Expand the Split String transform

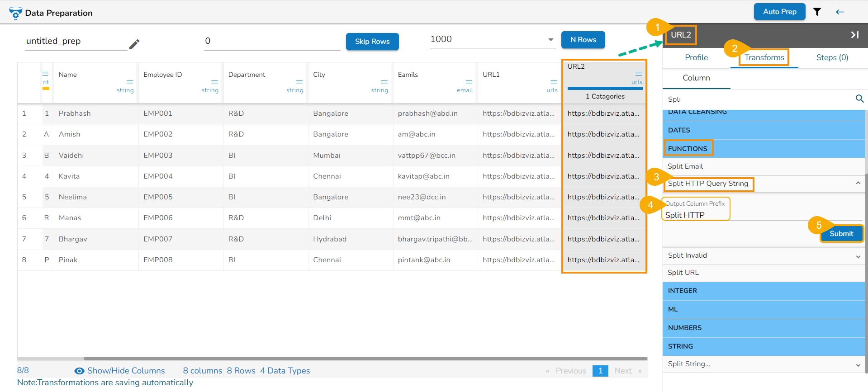pyautogui.click(x=858, y=365)
